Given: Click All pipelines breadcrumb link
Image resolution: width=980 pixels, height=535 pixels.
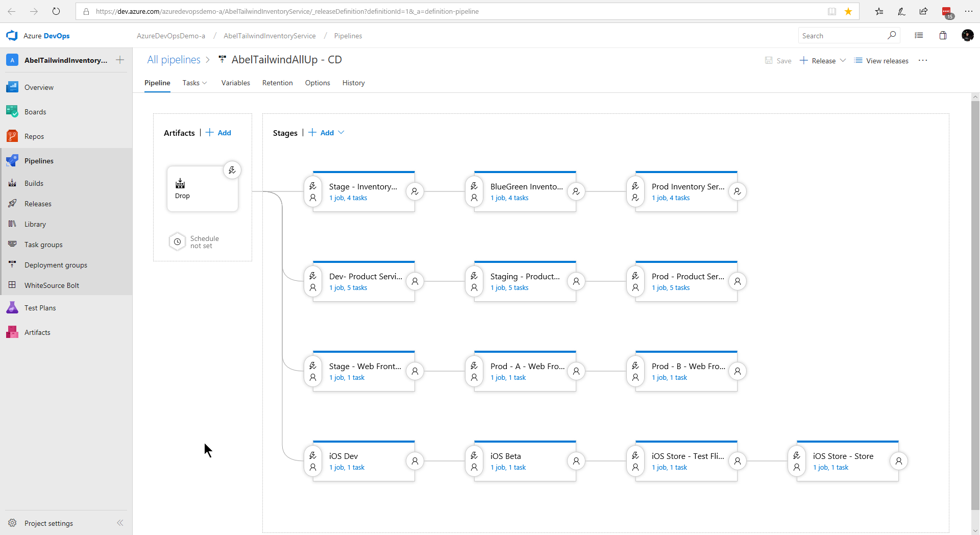Looking at the screenshot, I should coord(174,60).
